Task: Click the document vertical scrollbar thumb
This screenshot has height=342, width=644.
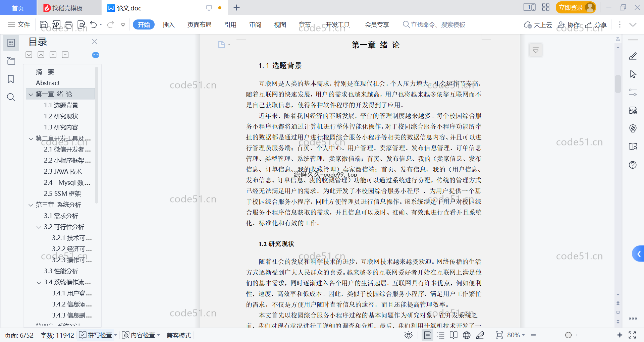Action: click(x=618, y=83)
